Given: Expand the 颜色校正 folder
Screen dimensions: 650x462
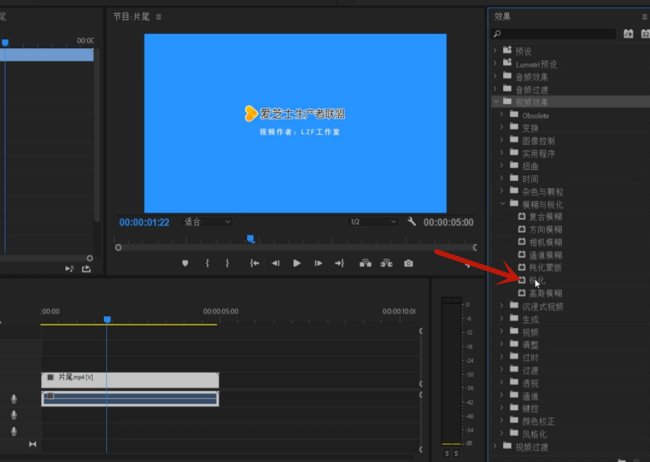Looking at the screenshot, I should tap(503, 422).
